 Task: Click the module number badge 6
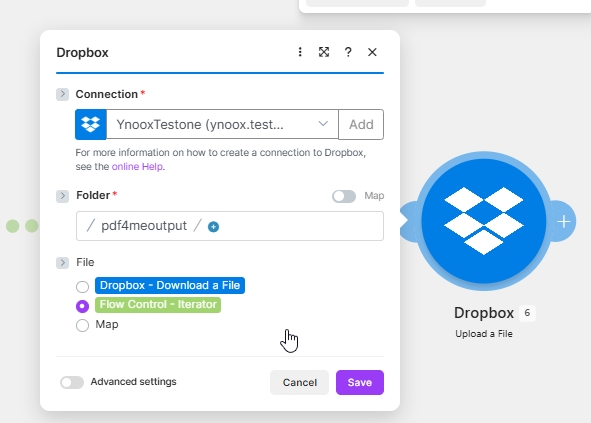pyautogui.click(x=527, y=313)
